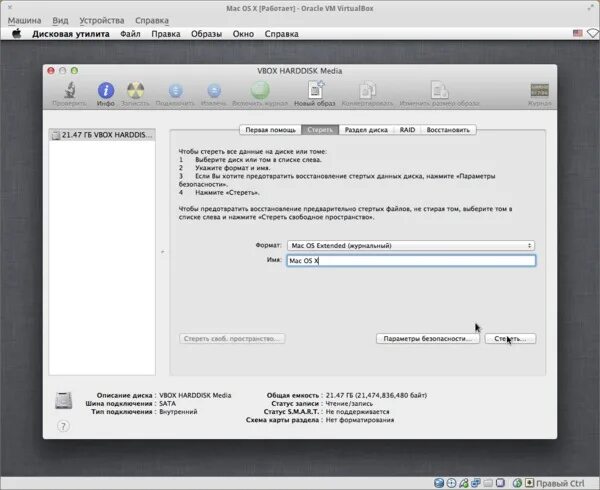Click the Имя field containing Mac OS X

point(411,260)
